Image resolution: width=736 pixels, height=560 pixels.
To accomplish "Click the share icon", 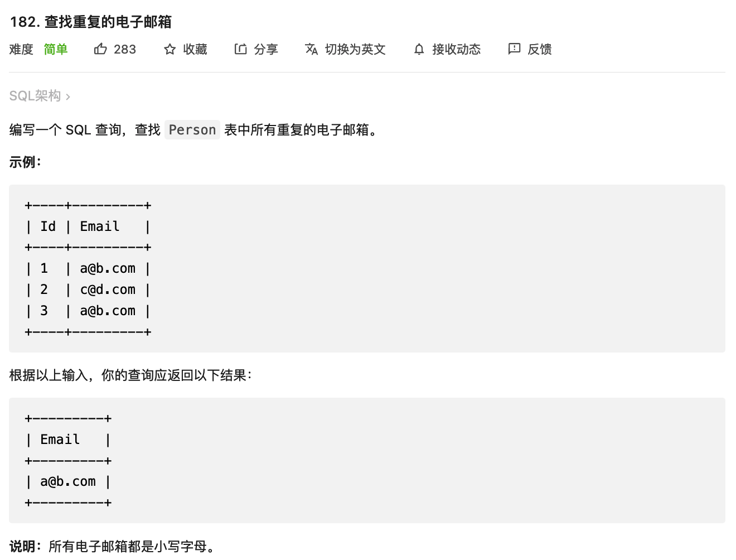I will pos(240,49).
